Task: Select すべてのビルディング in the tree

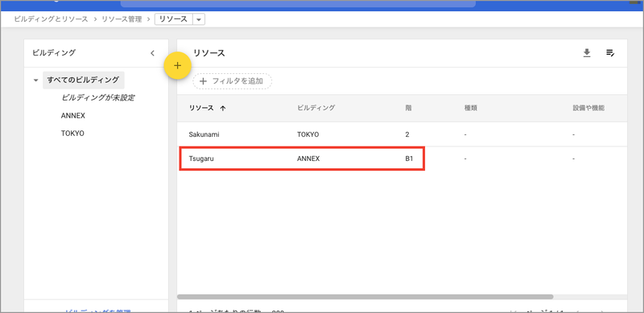Action: [x=84, y=80]
